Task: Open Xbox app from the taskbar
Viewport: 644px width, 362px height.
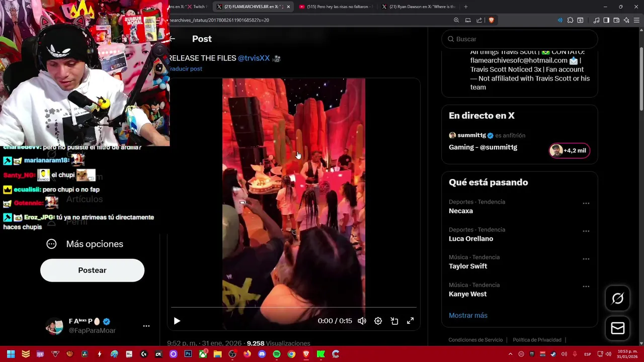Action: tap(203, 354)
